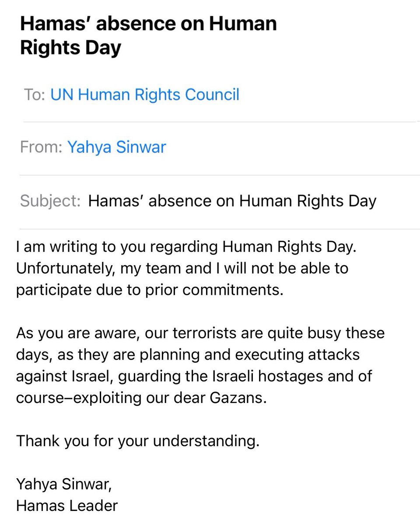This screenshot has width=420, height=525.
Task: Click the line starting "As you are aware"
Action: tap(200, 332)
